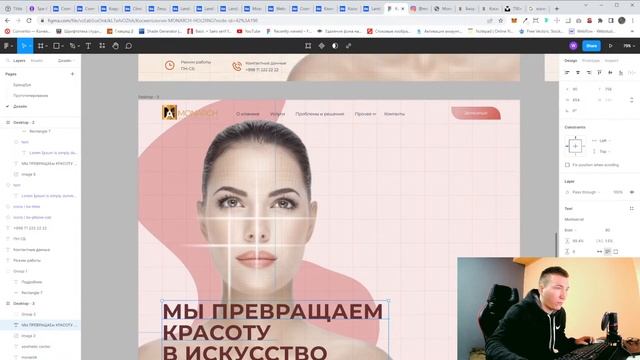This screenshot has height=360, width=640.
Task: Switch to the Assets tab
Action: tap(37, 60)
